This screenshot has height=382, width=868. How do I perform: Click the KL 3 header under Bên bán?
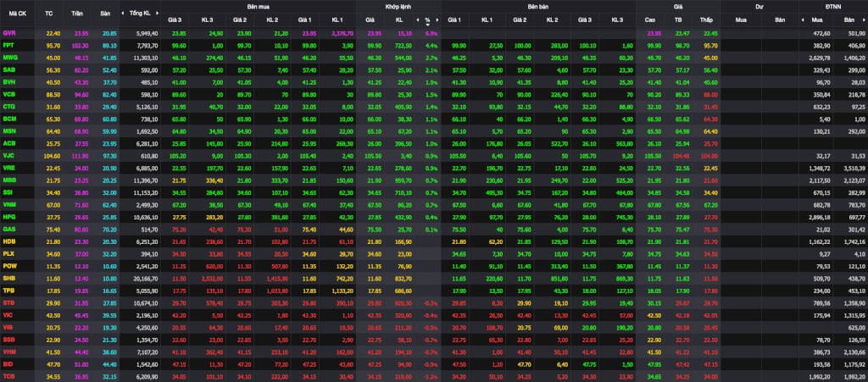(x=617, y=19)
